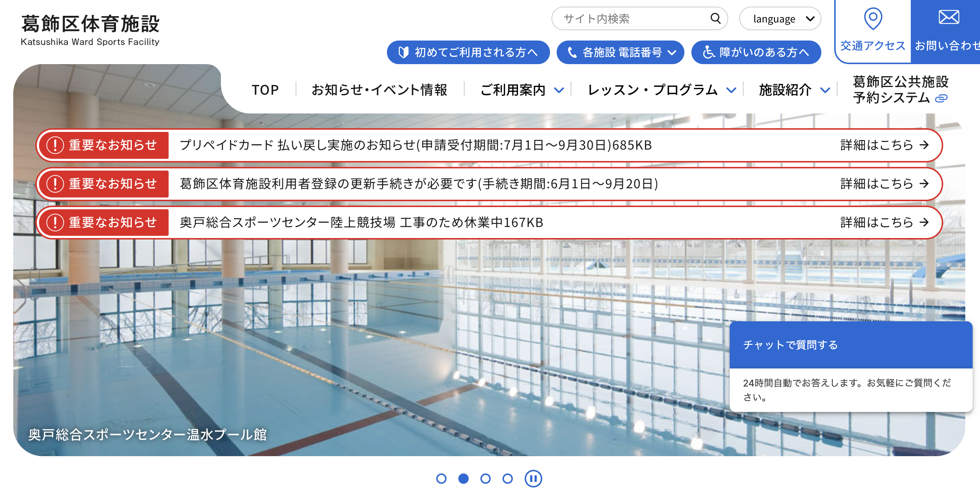Click the 初めてご利用される方へ button
The height and width of the screenshot is (493, 980).
pyautogui.click(x=468, y=52)
